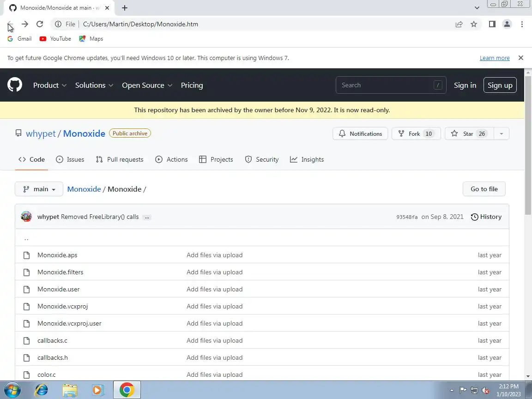Click the browser back arrow
Viewport: 532px width, 399px height.
(x=10, y=24)
